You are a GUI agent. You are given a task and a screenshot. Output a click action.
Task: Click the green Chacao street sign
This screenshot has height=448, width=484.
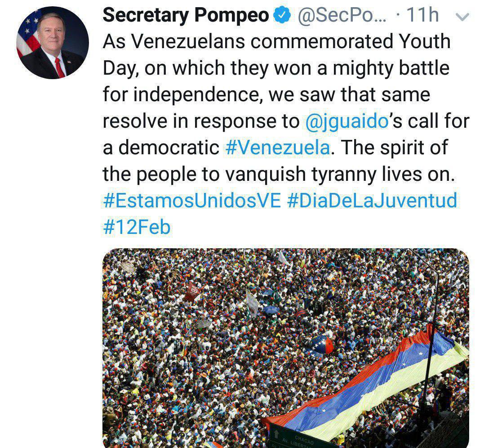pos(297,437)
